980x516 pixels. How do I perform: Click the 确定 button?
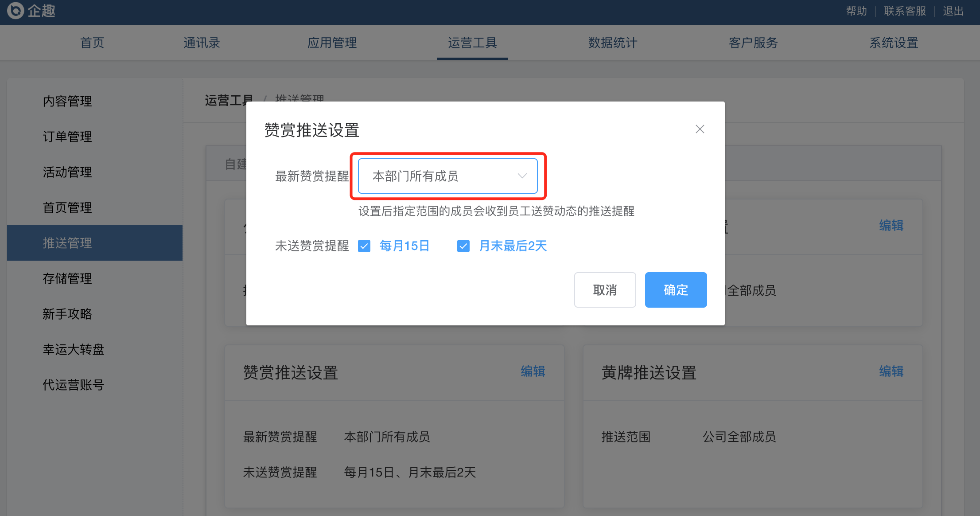click(676, 290)
